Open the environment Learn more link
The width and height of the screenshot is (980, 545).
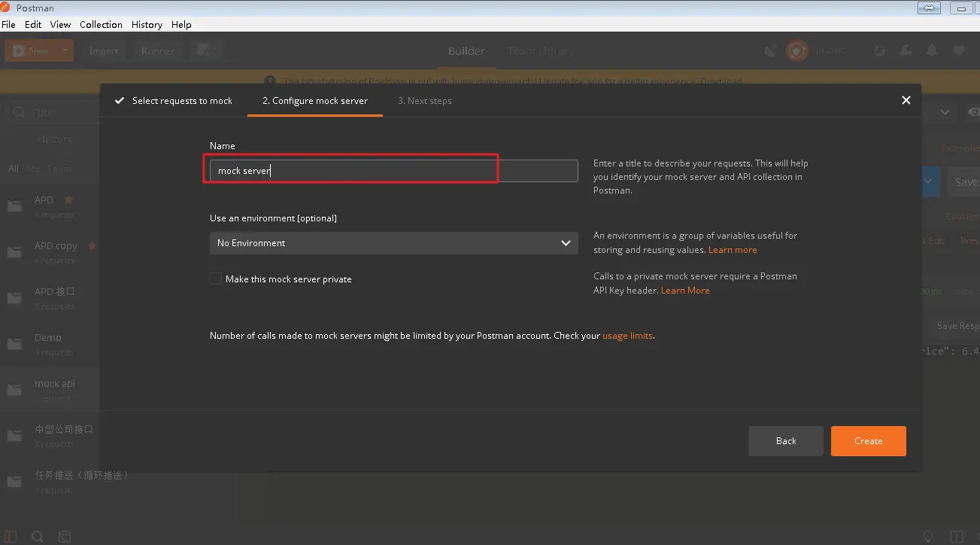733,250
